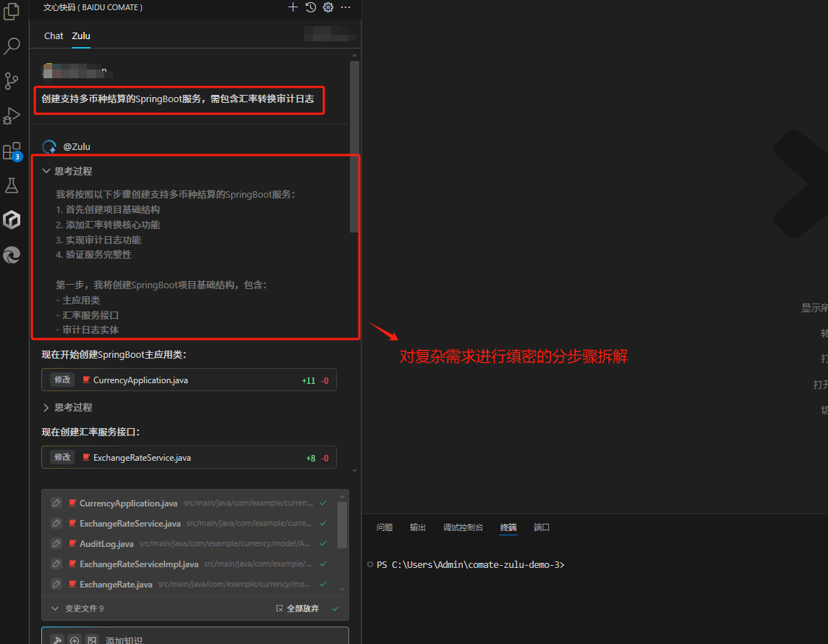This screenshot has width=828, height=644.
Task: Click changed files list scrollbar thumb
Action: point(342,525)
